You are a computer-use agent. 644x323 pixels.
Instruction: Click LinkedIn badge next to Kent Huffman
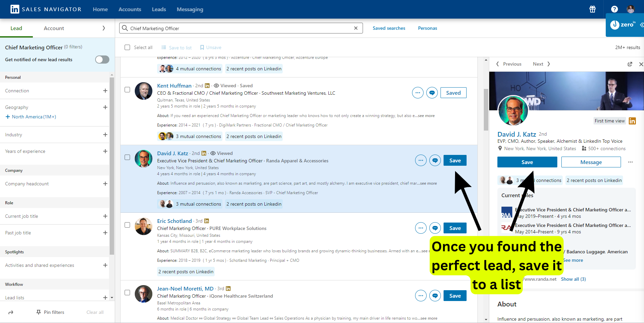(207, 86)
